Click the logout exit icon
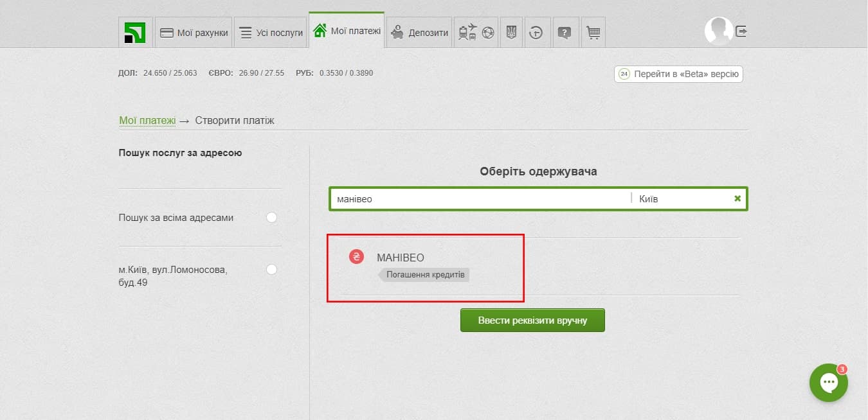The height and width of the screenshot is (420, 868). (x=741, y=31)
